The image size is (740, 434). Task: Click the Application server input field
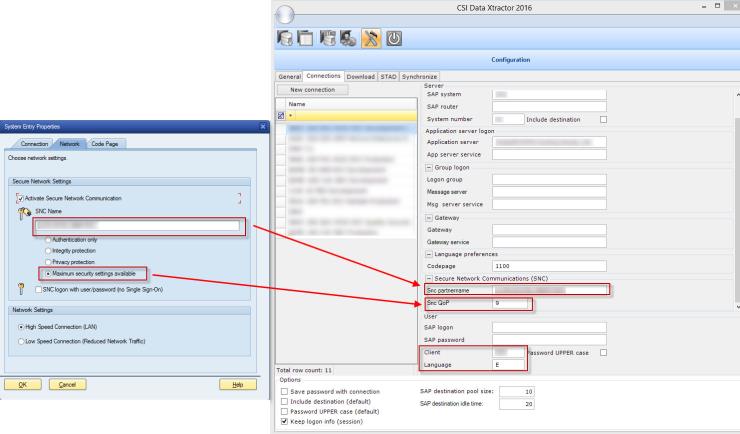tap(549, 142)
